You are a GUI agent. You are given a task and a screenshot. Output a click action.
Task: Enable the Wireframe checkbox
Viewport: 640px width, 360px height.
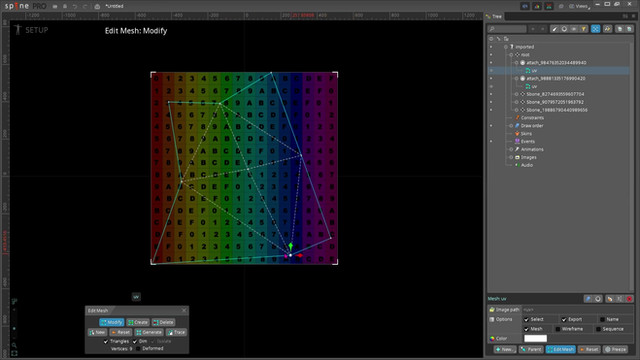tap(558, 329)
